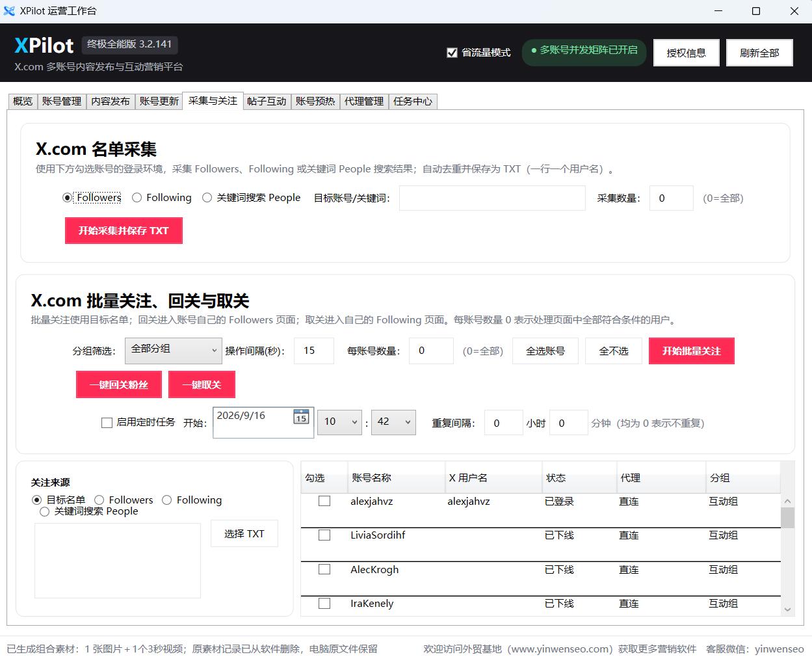Click the 授权信息 button
Image resolution: width=812 pixels, height=657 pixels.
coord(686,53)
